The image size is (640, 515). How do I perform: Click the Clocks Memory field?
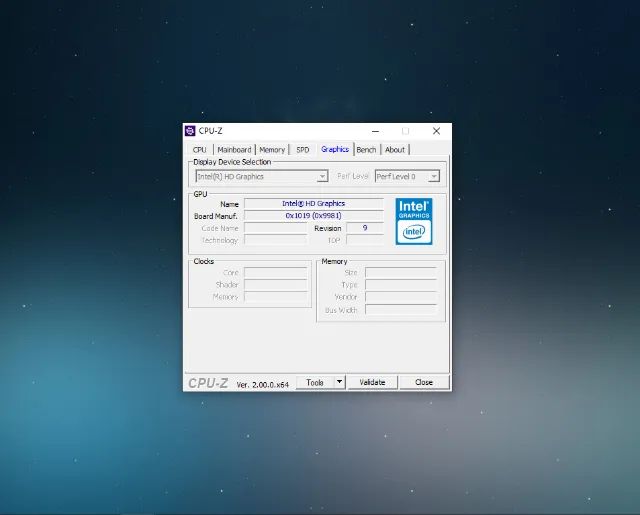[276, 297]
